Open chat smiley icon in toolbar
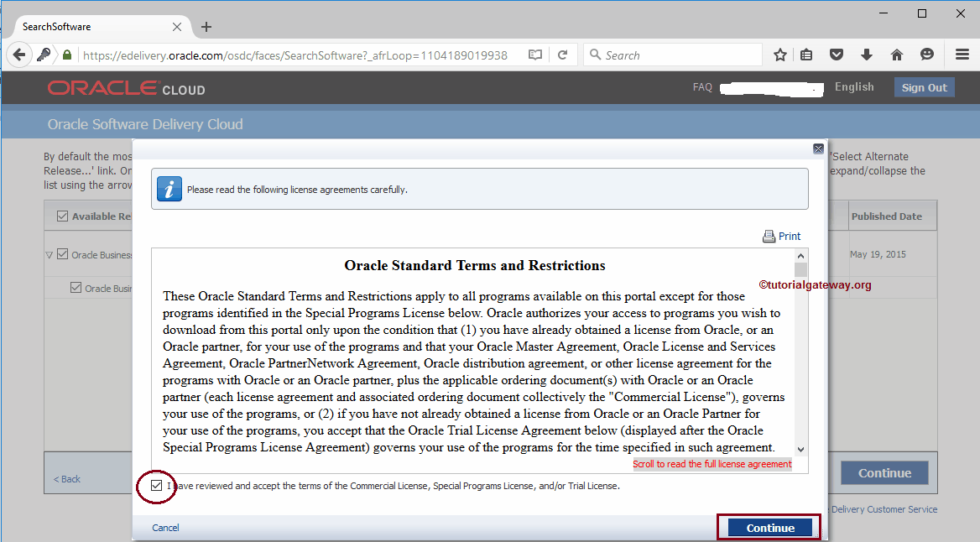The image size is (980, 542). (x=927, y=55)
